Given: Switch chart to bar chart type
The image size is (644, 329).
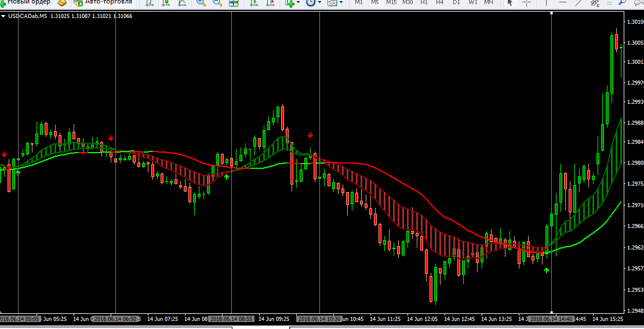Looking at the screenshot, I should click(x=150, y=2).
